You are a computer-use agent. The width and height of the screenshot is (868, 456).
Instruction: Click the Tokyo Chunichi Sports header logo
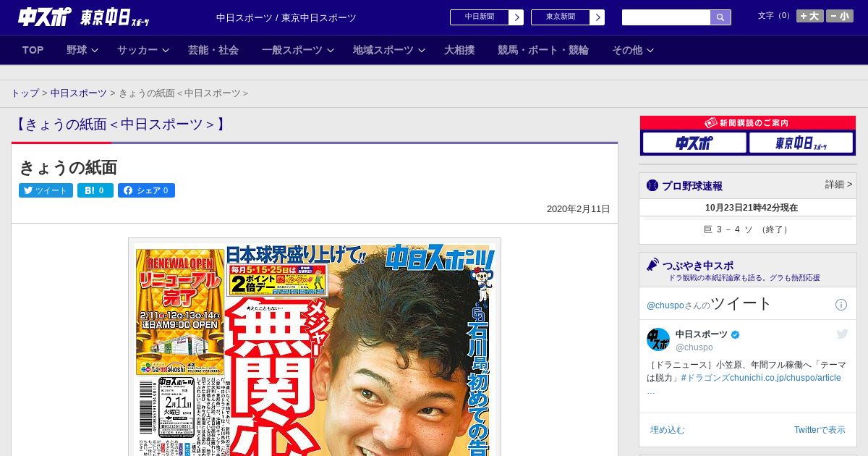(x=115, y=17)
